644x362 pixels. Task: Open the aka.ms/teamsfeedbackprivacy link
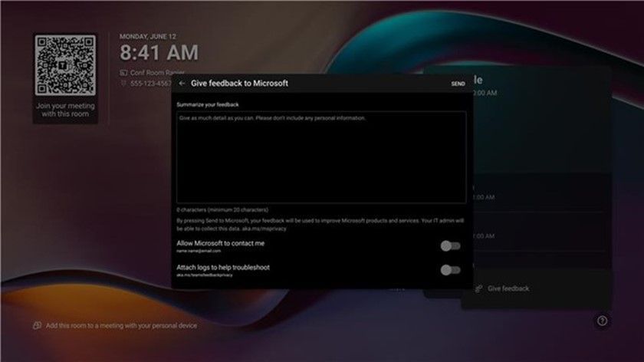(205, 275)
